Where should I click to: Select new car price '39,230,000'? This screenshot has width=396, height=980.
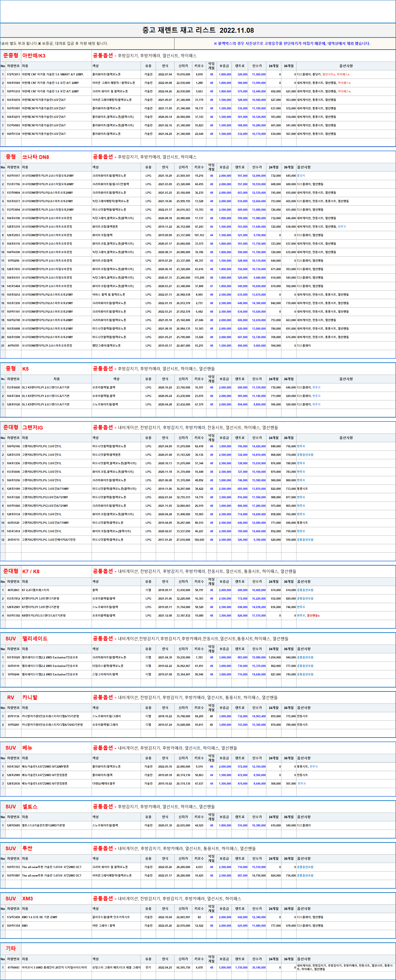tap(183, 657)
